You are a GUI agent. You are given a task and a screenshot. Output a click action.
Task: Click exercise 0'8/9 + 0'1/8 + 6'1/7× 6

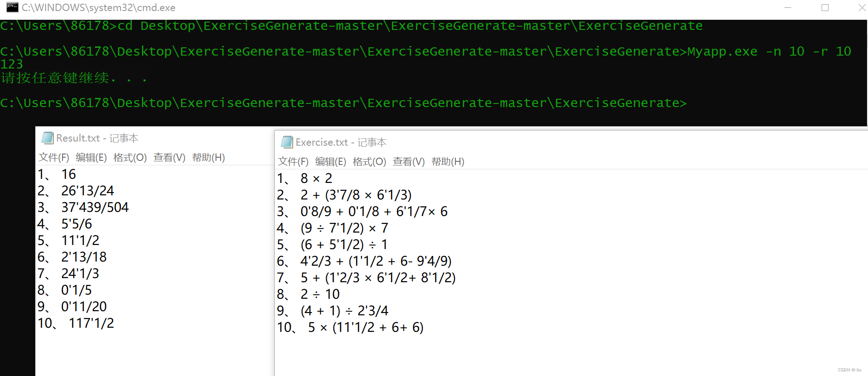(374, 211)
